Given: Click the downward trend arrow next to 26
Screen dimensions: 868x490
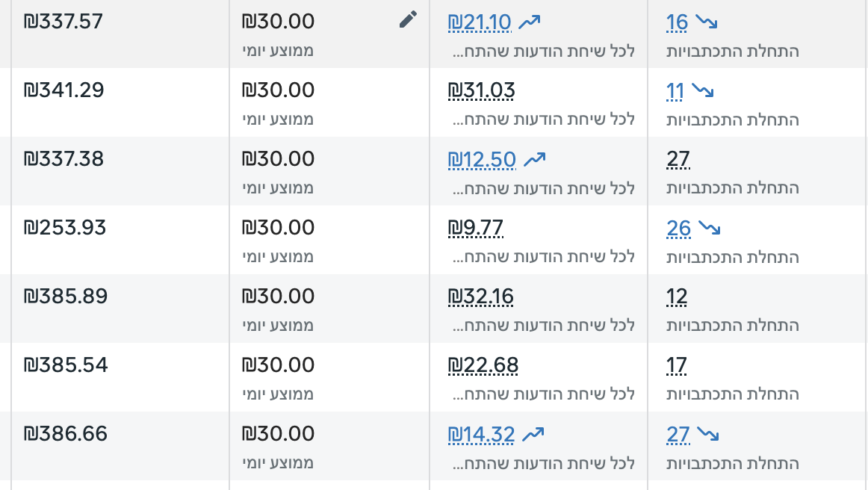Looking at the screenshot, I should [x=708, y=228].
